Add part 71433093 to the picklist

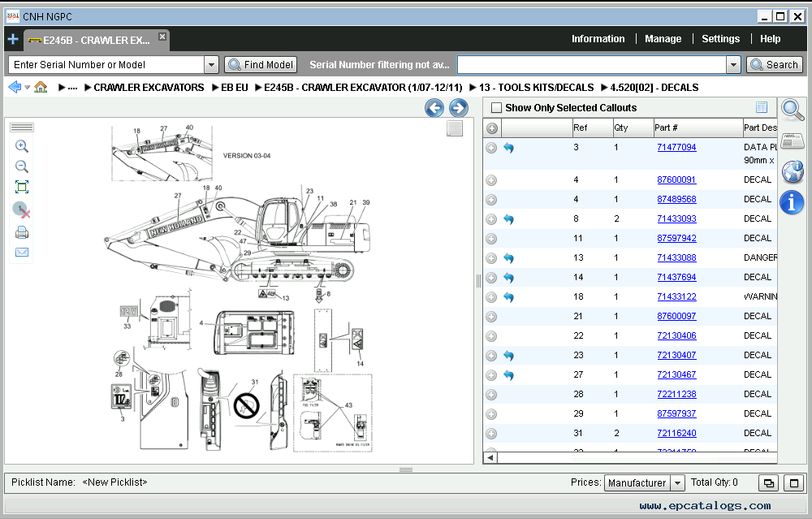point(491,219)
